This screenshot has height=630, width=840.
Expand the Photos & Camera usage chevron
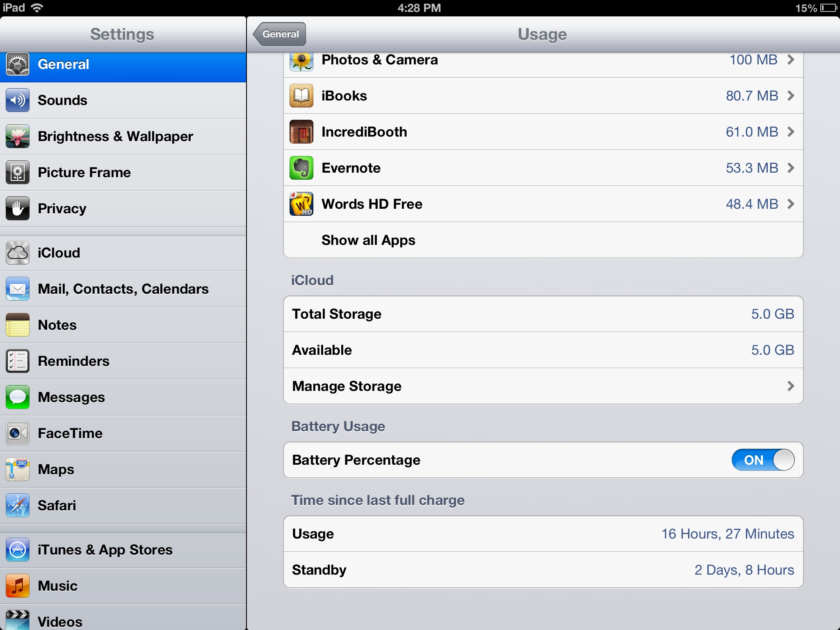(x=791, y=60)
